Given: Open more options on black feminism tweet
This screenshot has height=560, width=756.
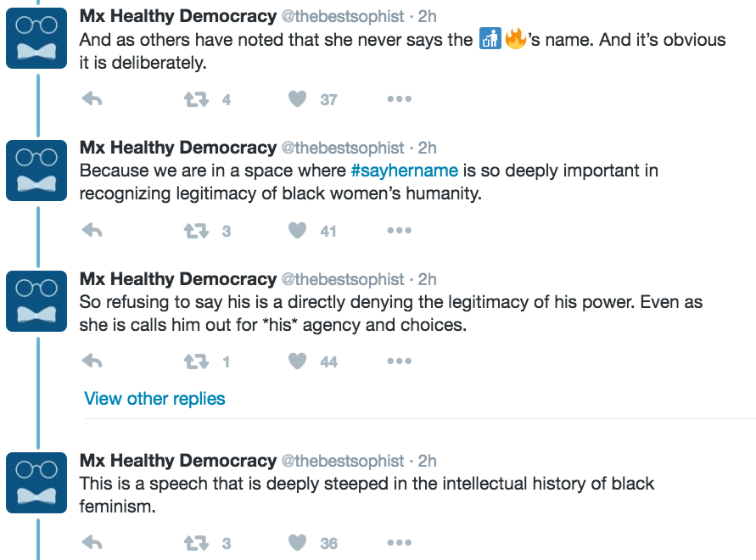Looking at the screenshot, I should click(399, 543).
